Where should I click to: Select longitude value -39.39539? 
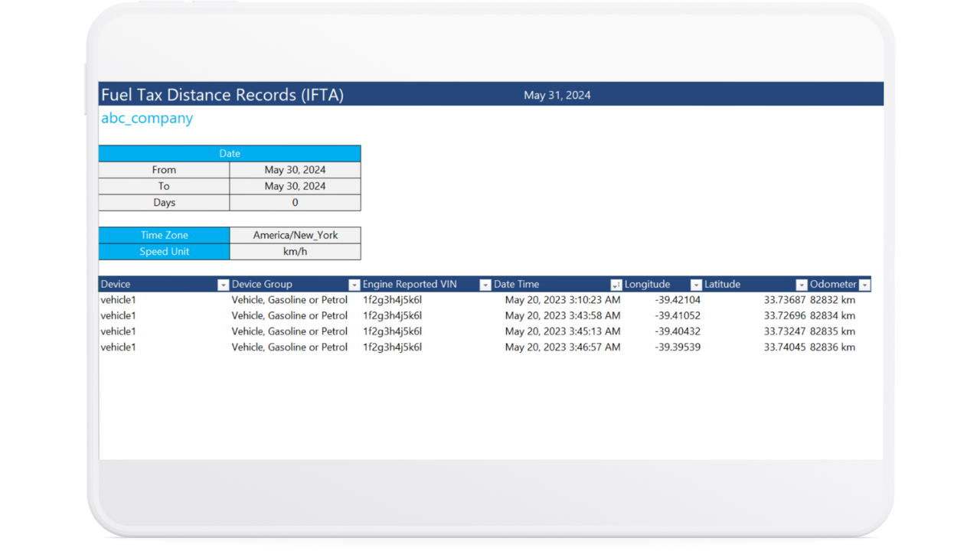[678, 347]
